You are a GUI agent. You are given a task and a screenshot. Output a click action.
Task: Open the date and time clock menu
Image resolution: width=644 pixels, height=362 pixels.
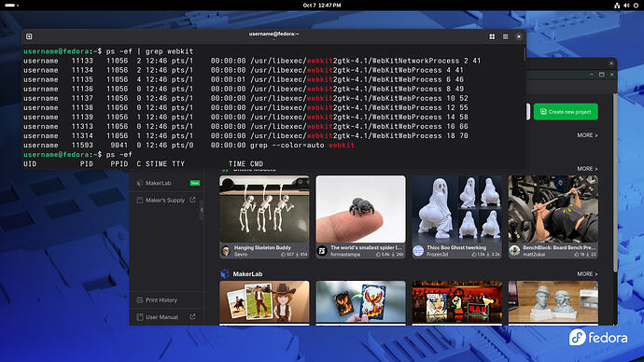322,6
